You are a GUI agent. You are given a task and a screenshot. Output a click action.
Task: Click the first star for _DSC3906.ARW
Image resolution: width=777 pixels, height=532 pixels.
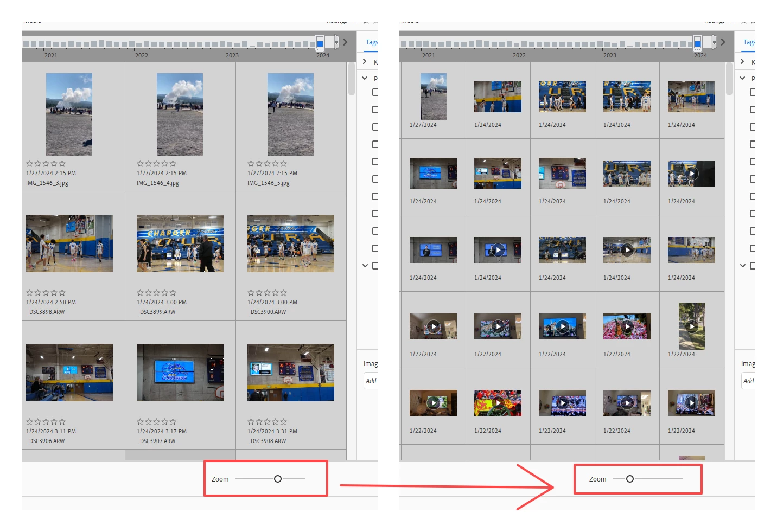coord(29,421)
